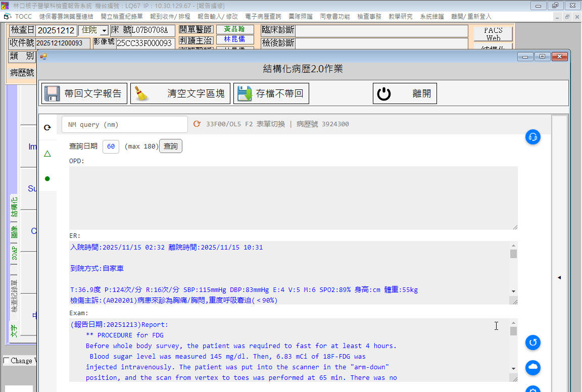Image resolution: width=582 pixels, height=392 pixels.
Task: Click the NM query search field
Action: coord(124,124)
